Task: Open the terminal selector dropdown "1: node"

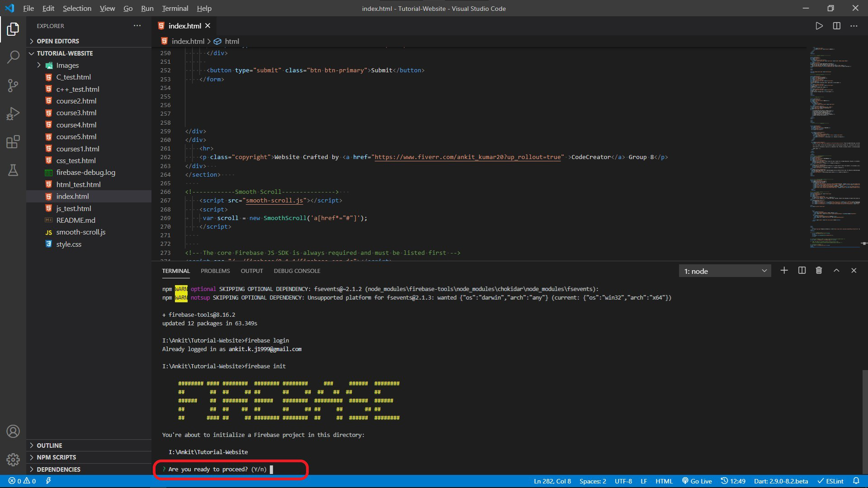Action: tap(725, 271)
